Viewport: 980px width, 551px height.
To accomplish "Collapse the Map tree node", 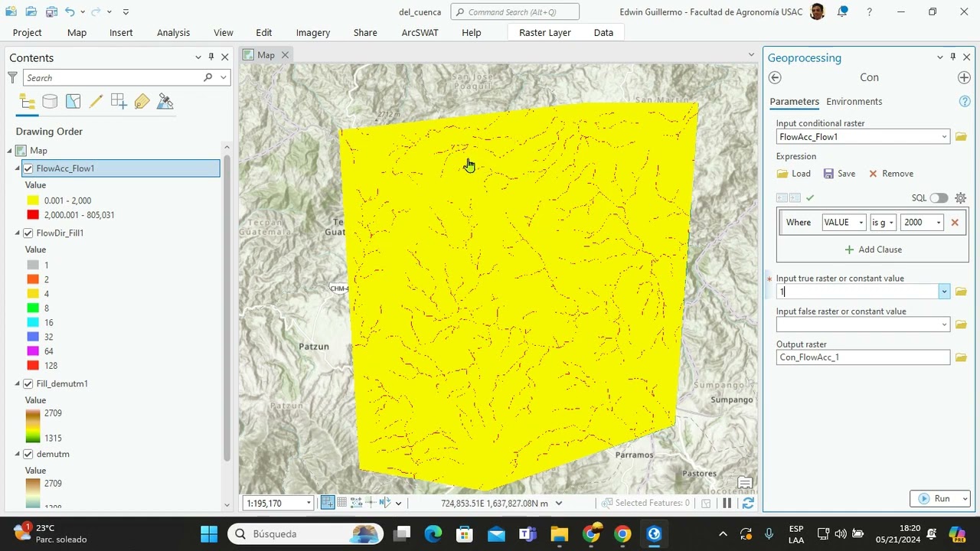I will coord(10,151).
